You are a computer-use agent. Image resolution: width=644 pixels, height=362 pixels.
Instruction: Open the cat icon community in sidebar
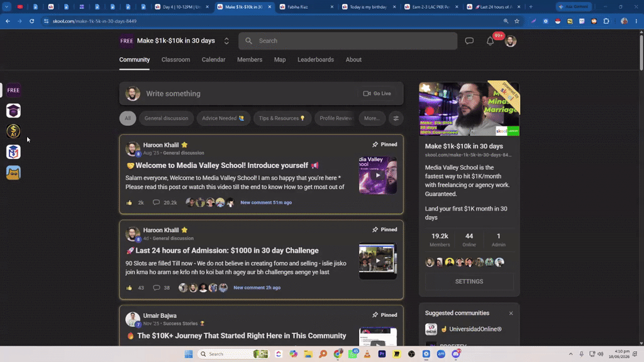coord(13,173)
